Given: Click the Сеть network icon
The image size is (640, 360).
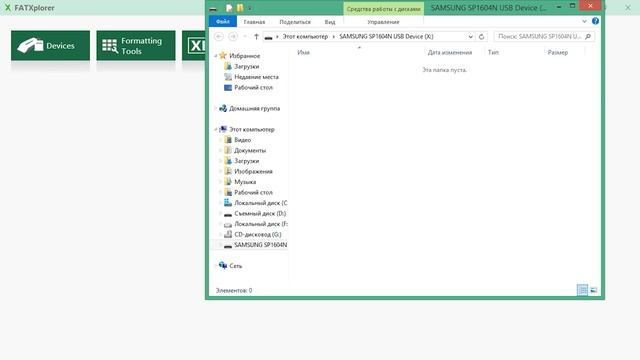Looking at the screenshot, I should coord(223,265).
